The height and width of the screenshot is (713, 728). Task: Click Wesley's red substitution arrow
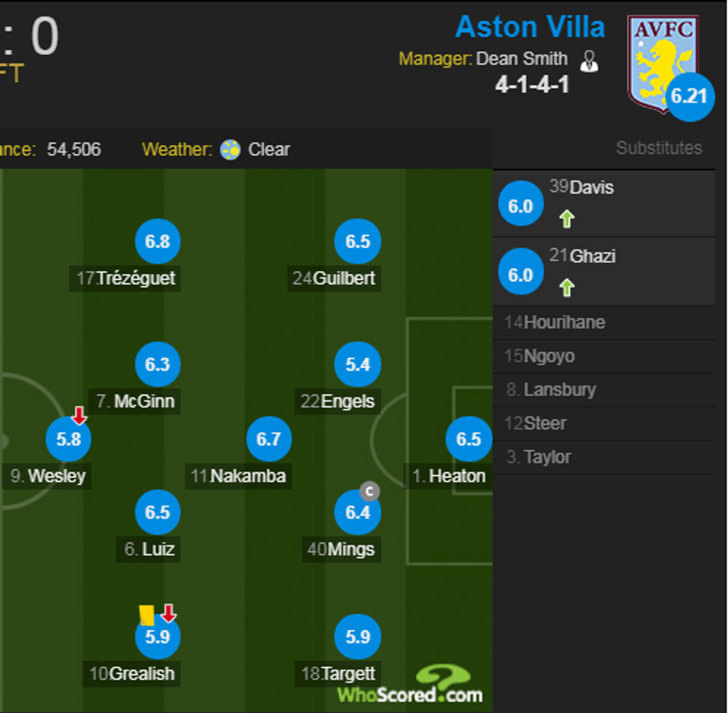click(79, 415)
